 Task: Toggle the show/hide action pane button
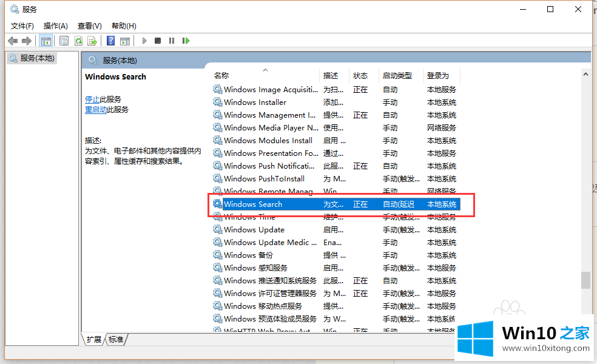coord(124,41)
